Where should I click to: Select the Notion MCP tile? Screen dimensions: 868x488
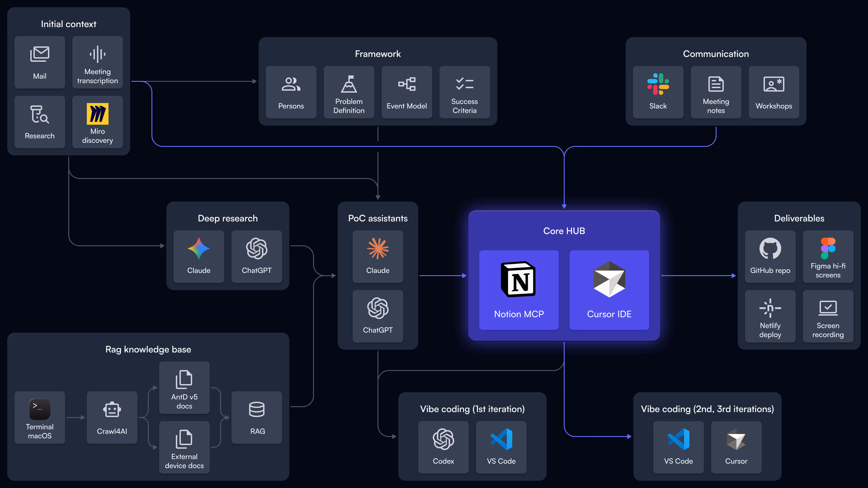click(519, 290)
